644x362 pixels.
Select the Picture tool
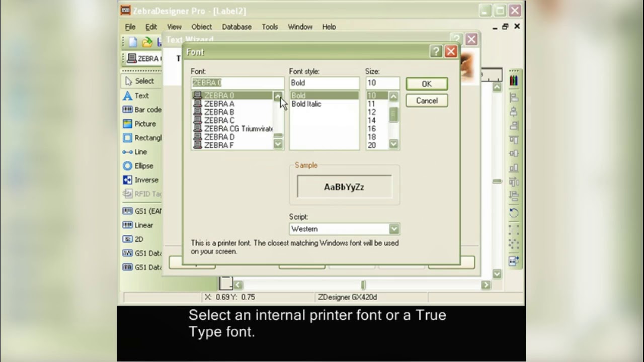point(139,124)
